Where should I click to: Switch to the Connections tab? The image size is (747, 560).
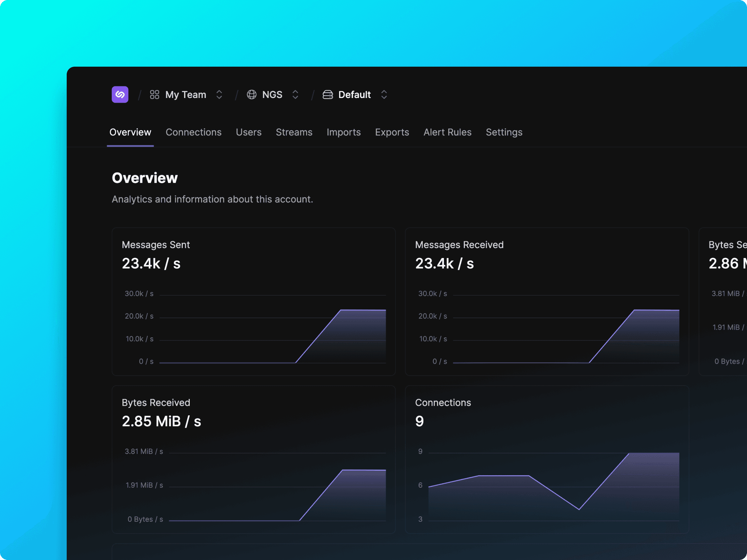pyautogui.click(x=193, y=132)
